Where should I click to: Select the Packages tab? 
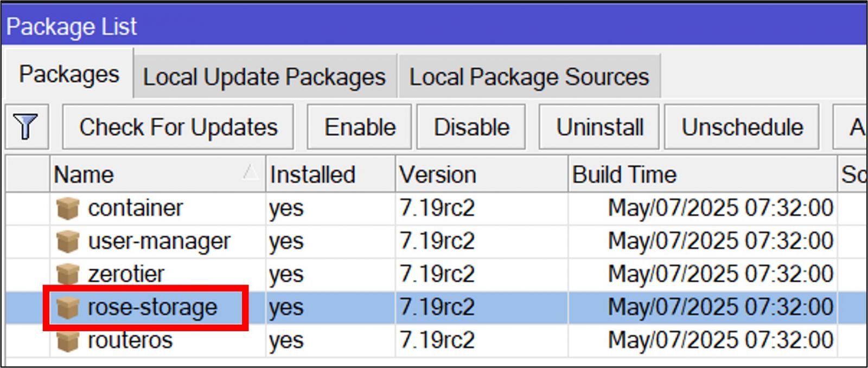pyautogui.click(x=69, y=74)
